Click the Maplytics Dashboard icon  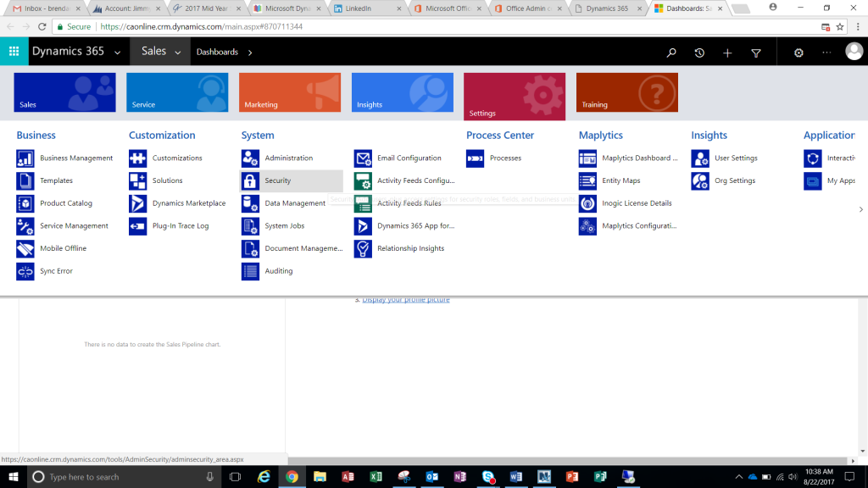point(587,158)
